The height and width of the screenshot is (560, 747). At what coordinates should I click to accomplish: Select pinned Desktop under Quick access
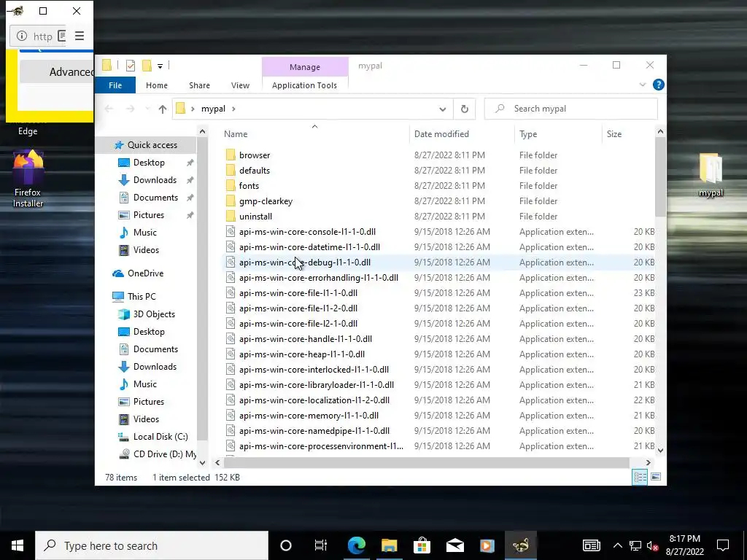[149, 163]
